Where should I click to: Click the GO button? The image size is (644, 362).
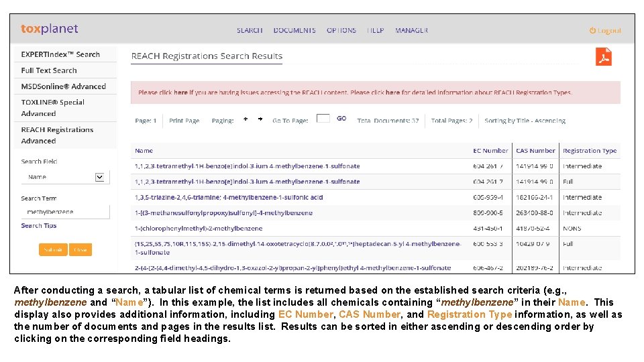click(x=341, y=119)
